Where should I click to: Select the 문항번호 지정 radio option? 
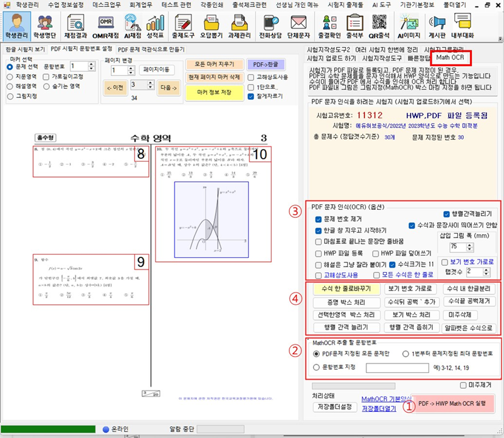[x=316, y=367]
